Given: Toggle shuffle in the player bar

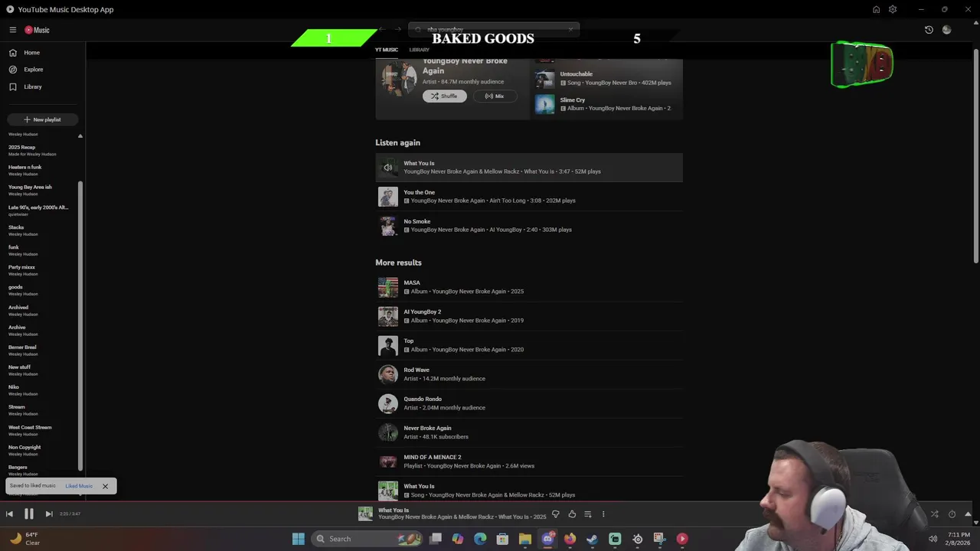Looking at the screenshot, I should (x=935, y=514).
